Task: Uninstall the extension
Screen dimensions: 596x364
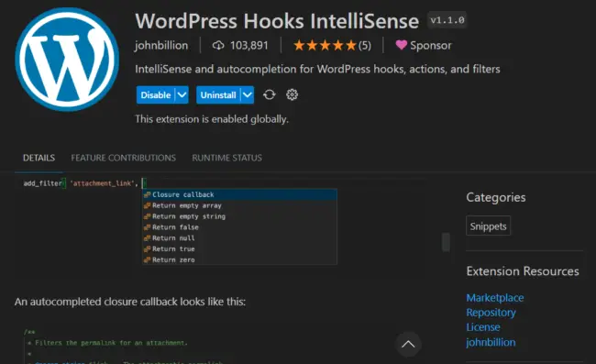Action: coord(218,95)
